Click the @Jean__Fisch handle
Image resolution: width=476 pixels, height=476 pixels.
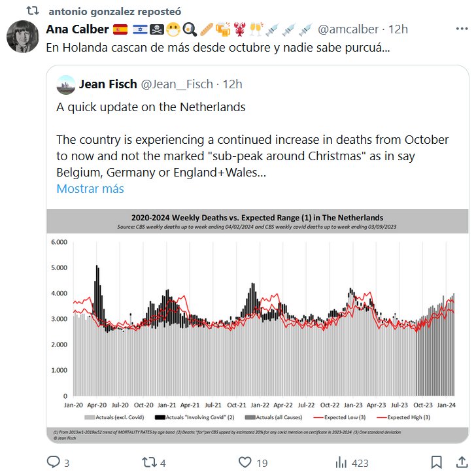178,84
